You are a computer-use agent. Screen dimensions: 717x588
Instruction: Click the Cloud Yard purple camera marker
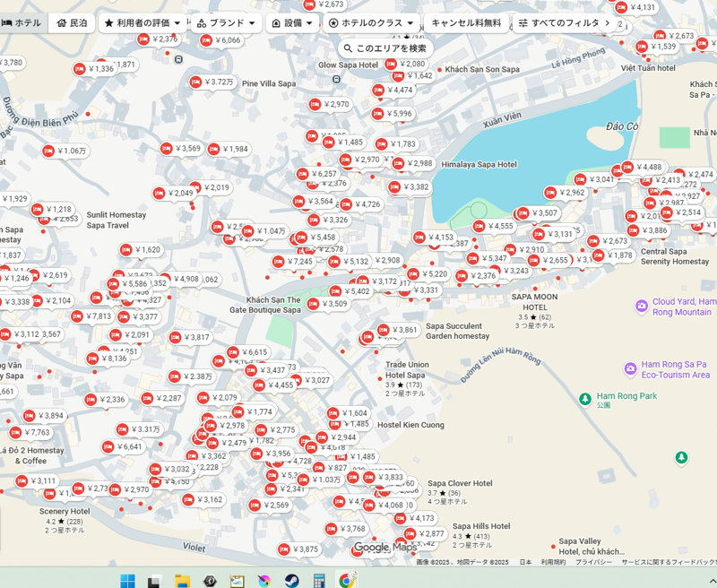coord(642,307)
